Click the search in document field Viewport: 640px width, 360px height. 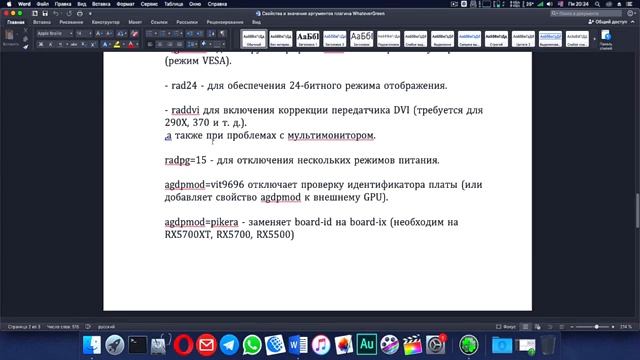586,13
